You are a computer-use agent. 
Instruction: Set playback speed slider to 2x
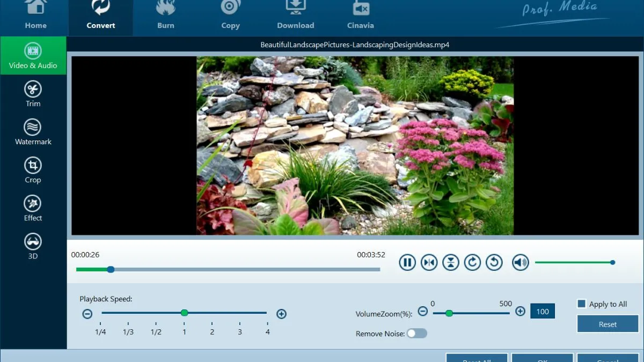click(212, 313)
